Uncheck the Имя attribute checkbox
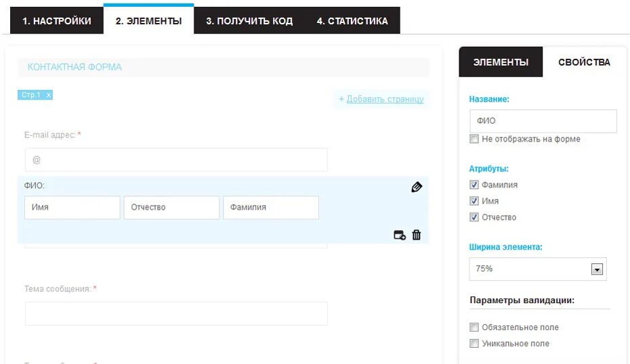630x364 pixels. click(474, 201)
